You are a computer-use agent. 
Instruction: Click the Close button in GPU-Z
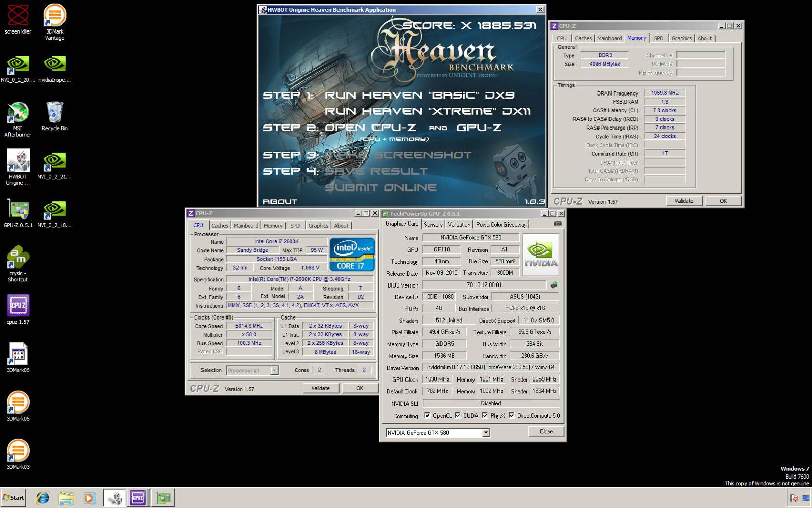pyautogui.click(x=546, y=431)
